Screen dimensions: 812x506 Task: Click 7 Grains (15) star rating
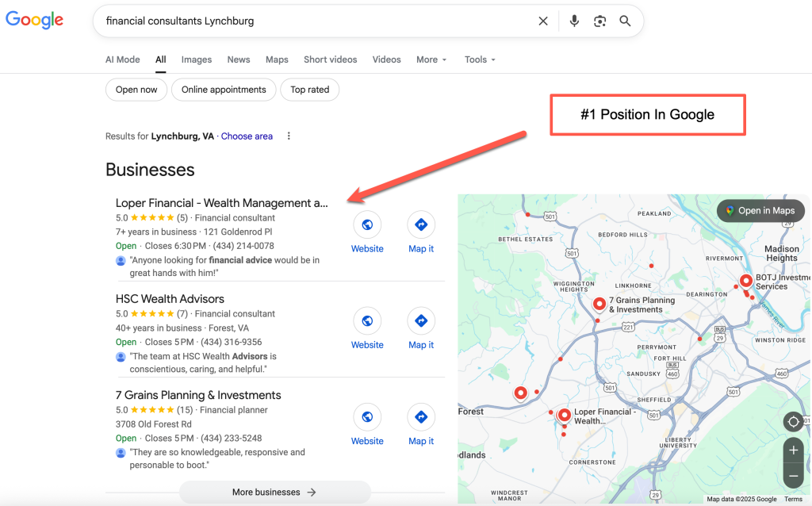coord(154,410)
